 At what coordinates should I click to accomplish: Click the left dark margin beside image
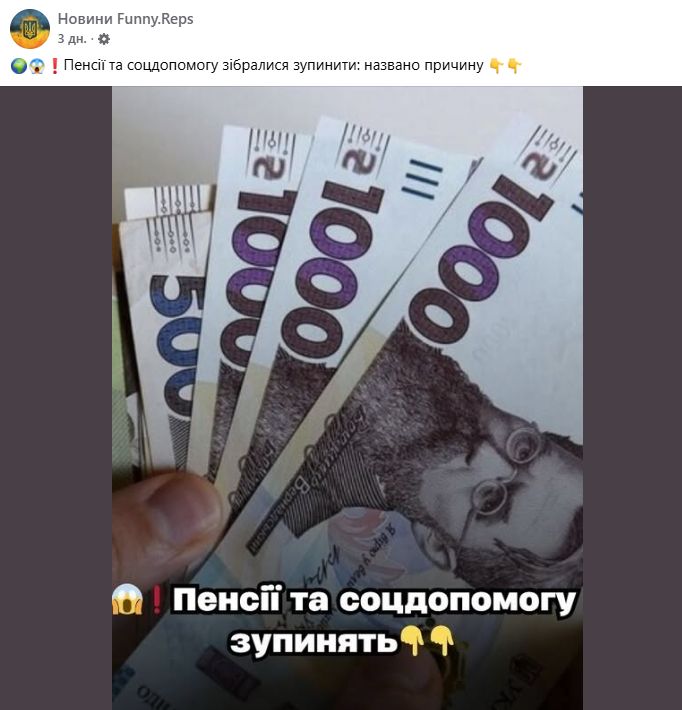click(x=56, y=398)
